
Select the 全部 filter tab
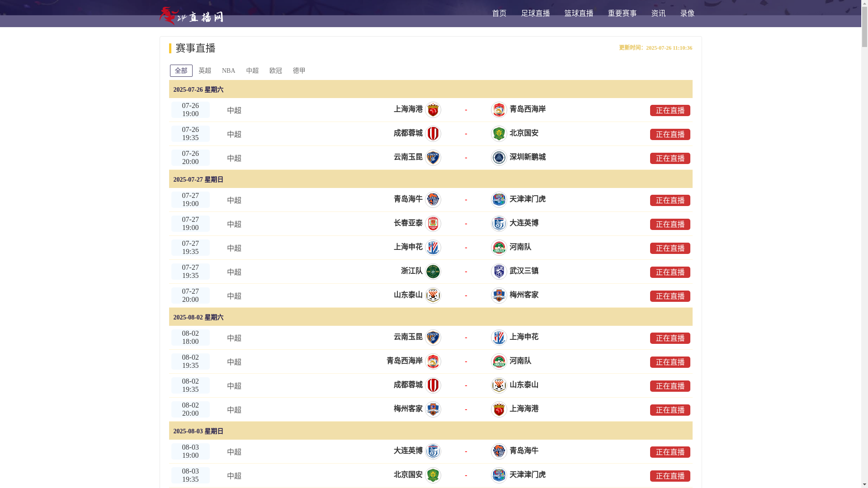click(x=181, y=70)
